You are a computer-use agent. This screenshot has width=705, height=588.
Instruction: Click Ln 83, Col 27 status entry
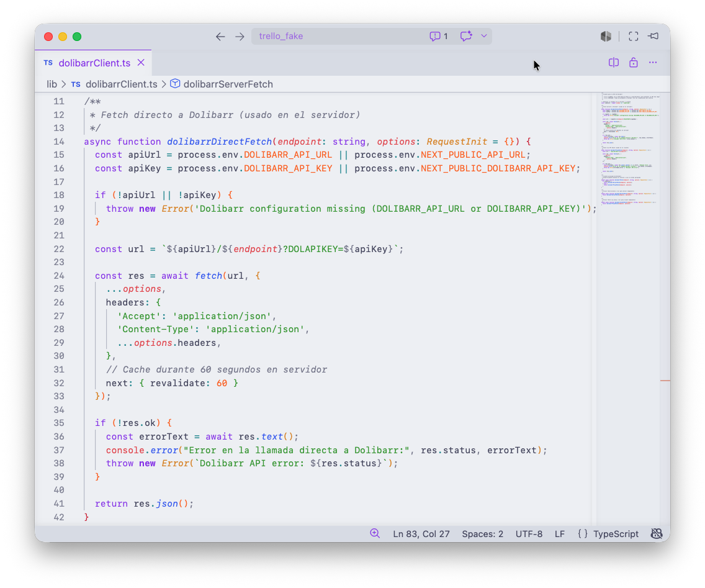tap(421, 534)
